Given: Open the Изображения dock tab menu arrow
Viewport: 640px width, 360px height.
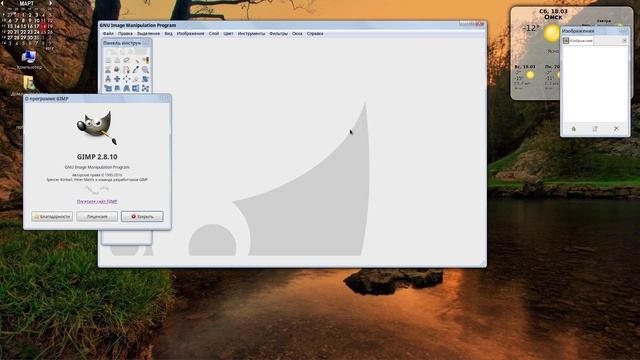Looking at the screenshot, I should tap(624, 40).
